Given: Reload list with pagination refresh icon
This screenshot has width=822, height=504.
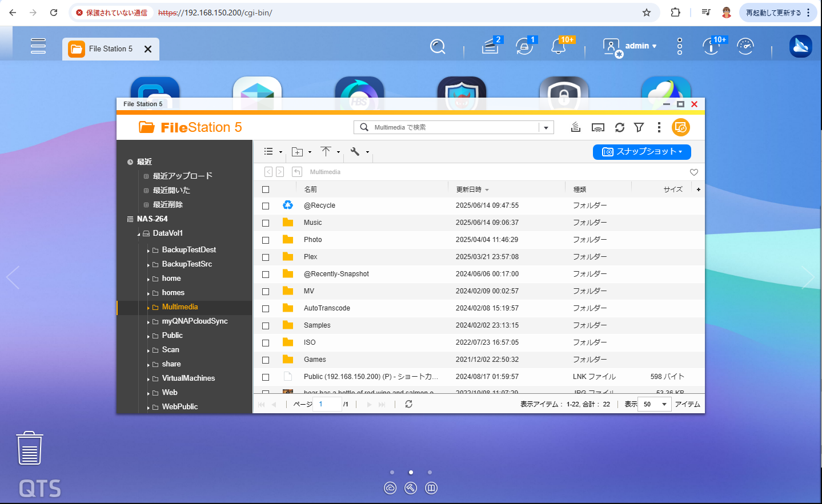Looking at the screenshot, I should tap(408, 404).
